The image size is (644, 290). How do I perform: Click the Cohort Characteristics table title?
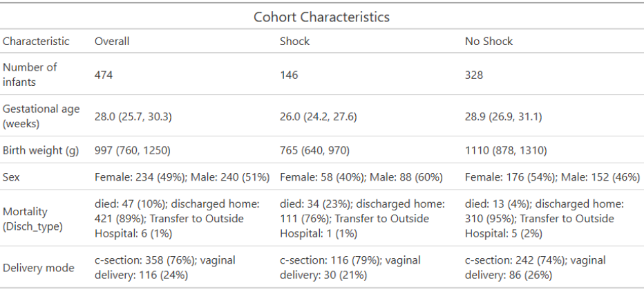tap(321, 17)
